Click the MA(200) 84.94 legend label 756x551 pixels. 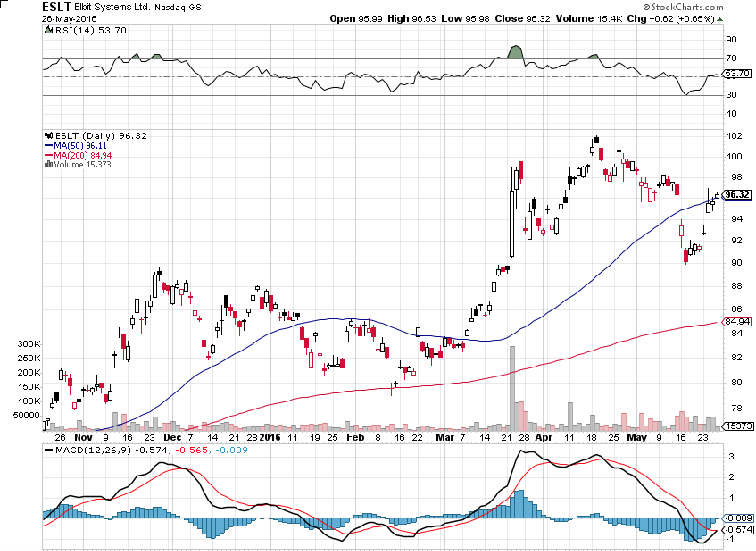(x=83, y=155)
